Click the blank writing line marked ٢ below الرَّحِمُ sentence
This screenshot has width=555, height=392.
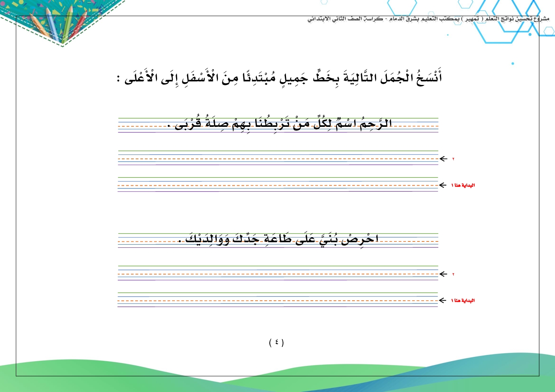point(278,158)
